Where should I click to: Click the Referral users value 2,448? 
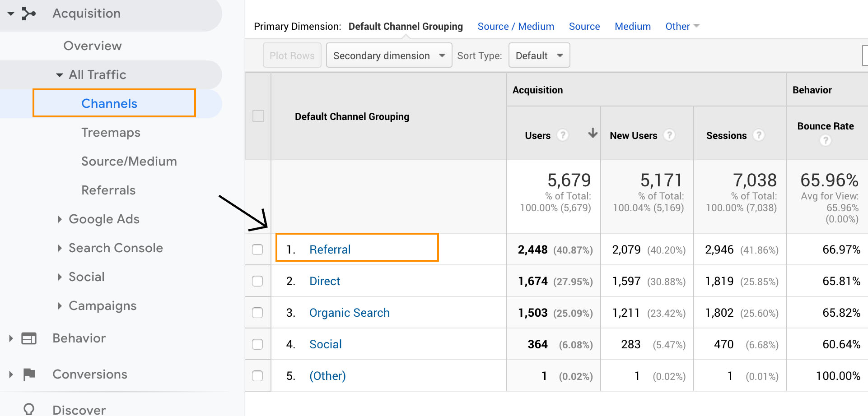click(x=532, y=250)
